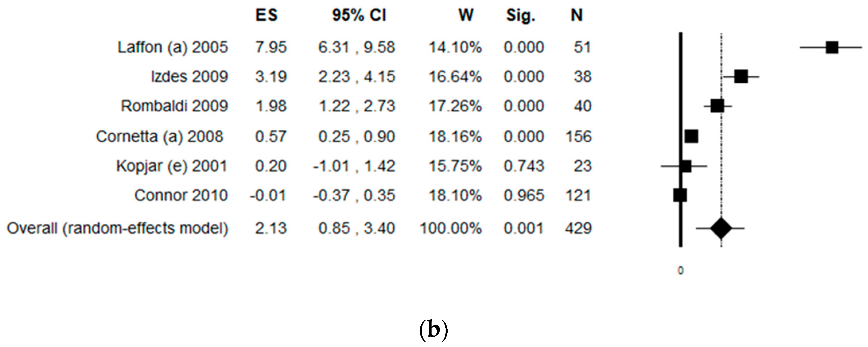This screenshot has width=868, height=347.
Task: Click the zero label under the axis
Action: [681, 271]
